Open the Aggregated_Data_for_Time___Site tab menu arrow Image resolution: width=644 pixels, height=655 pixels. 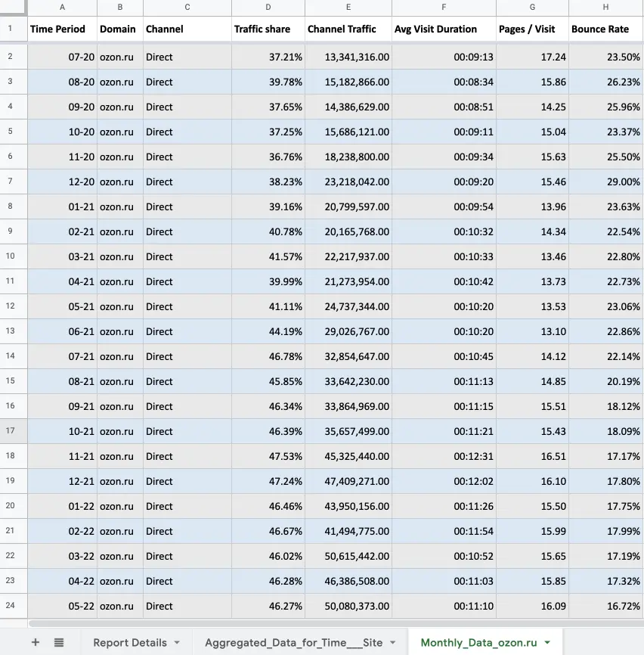click(x=392, y=643)
